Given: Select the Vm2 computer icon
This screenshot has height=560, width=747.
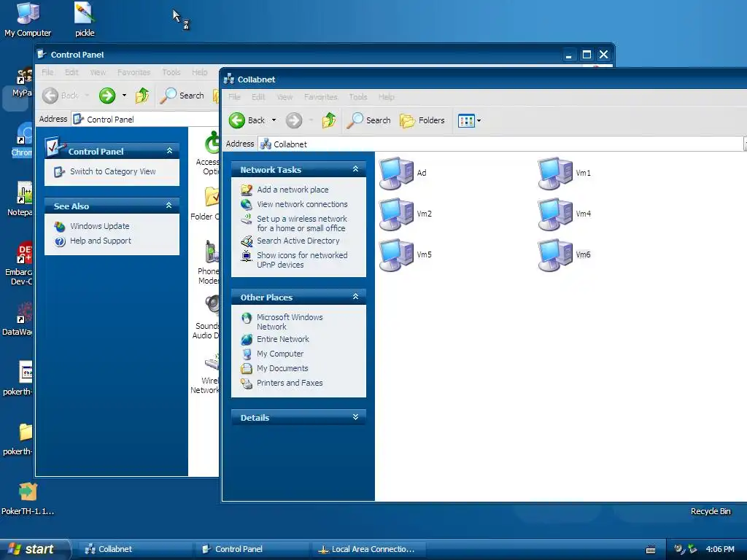Looking at the screenshot, I should coord(396,214).
